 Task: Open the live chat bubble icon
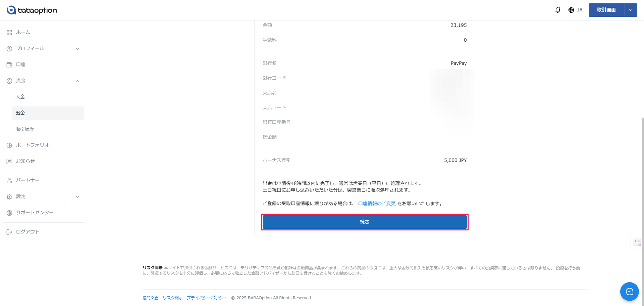pos(629,292)
